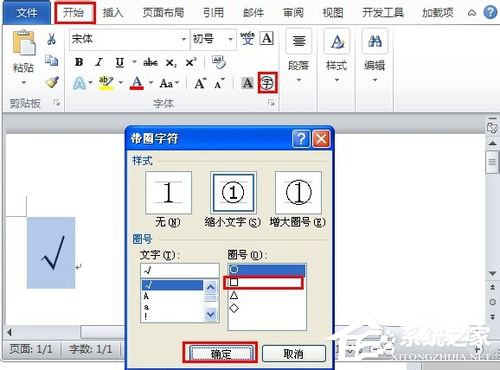Minimize the ribbon with caret icon
The height and width of the screenshot is (370, 500).
point(472,13)
